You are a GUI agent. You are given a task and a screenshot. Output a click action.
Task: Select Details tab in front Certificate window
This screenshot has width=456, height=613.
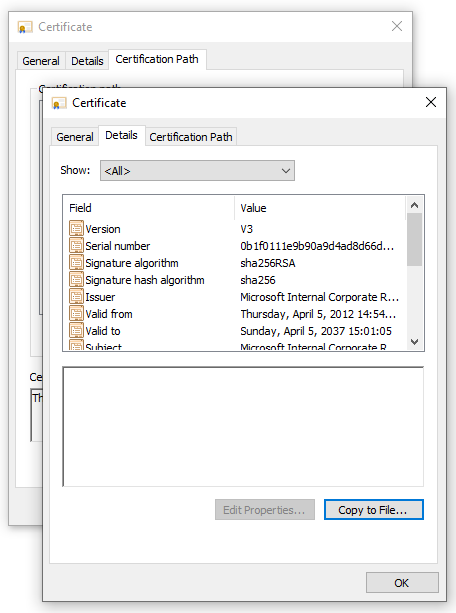coord(122,135)
